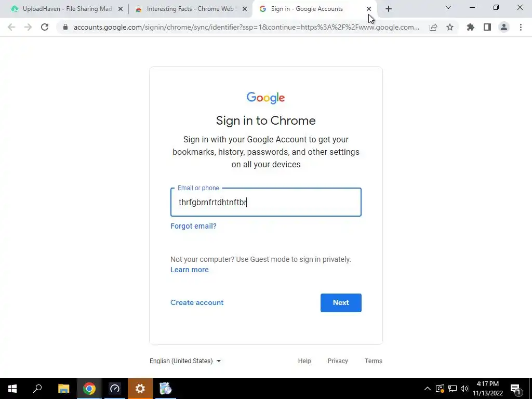
Task: Bookmark this page with the star icon
Action: click(x=450, y=27)
